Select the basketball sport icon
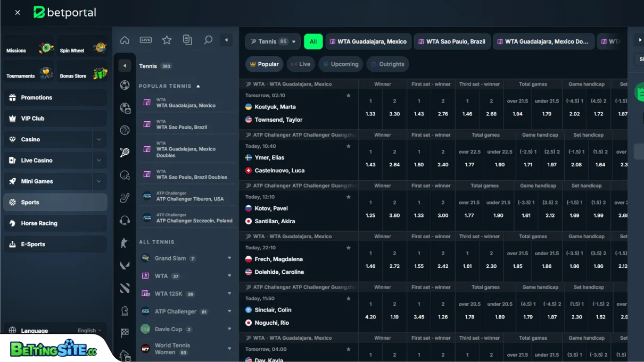The image size is (644, 362). (125, 130)
